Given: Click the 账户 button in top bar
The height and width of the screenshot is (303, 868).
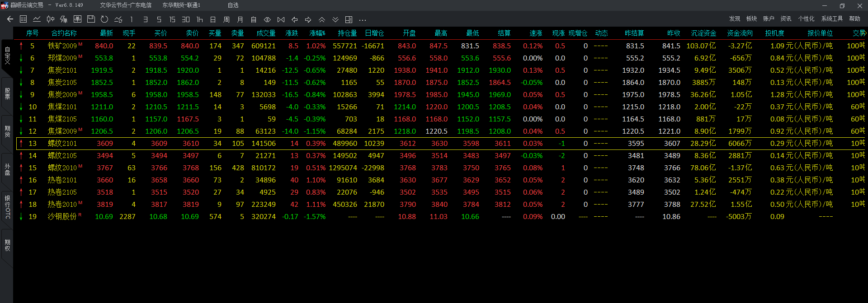Looking at the screenshot, I should point(769,19).
